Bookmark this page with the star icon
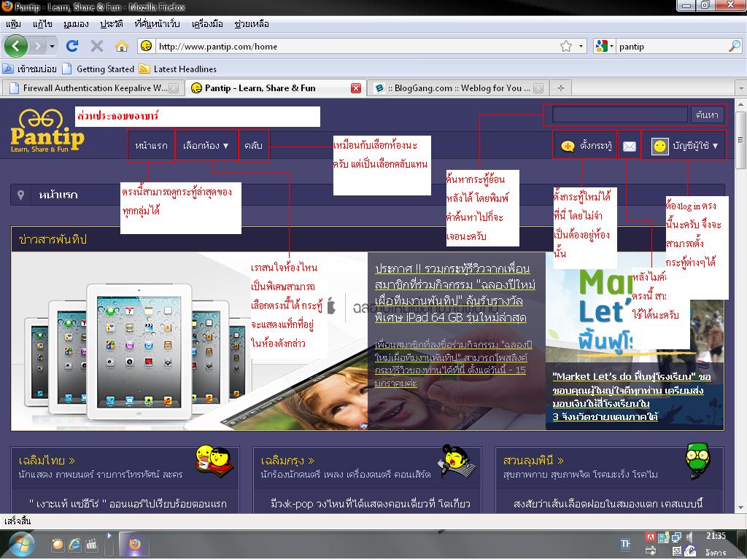This screenshot has width=747, height=560. click(x=565, y=46)
